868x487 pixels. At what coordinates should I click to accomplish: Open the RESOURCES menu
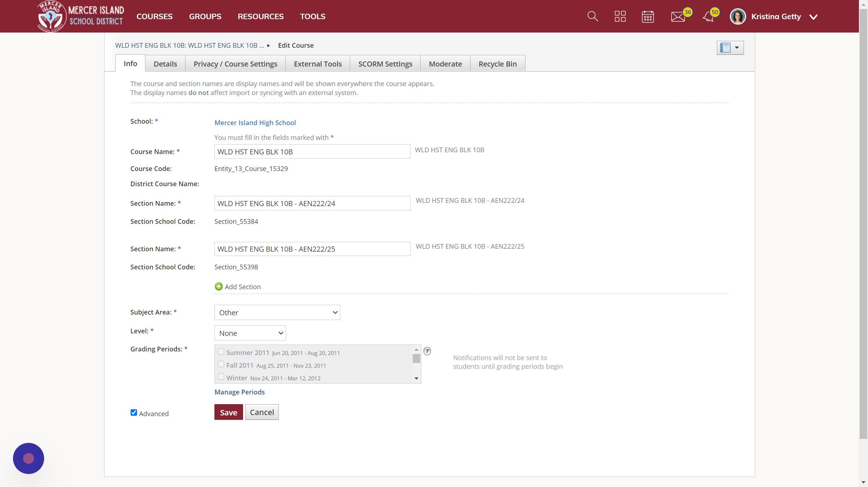pyautogui.click(x=260, y=16)
